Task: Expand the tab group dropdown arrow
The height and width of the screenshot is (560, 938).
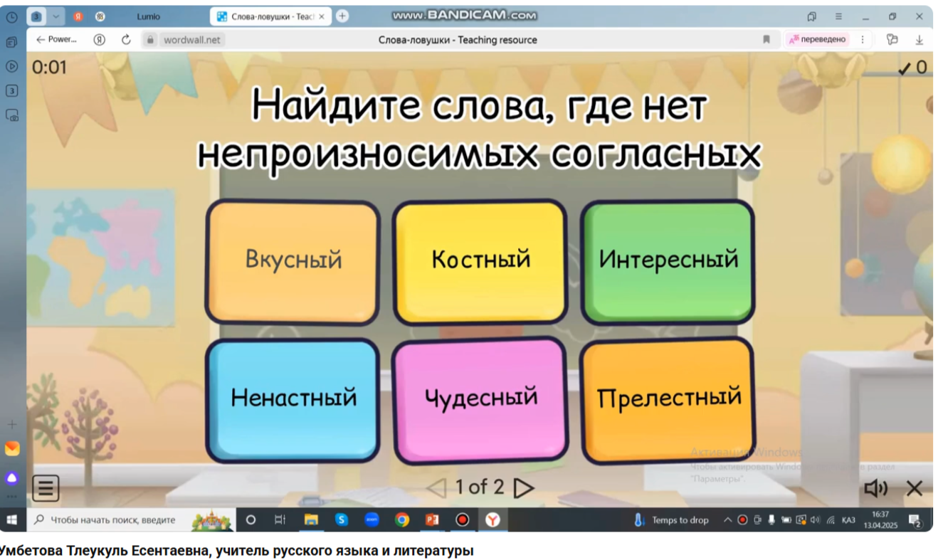Action: [56, 16]
